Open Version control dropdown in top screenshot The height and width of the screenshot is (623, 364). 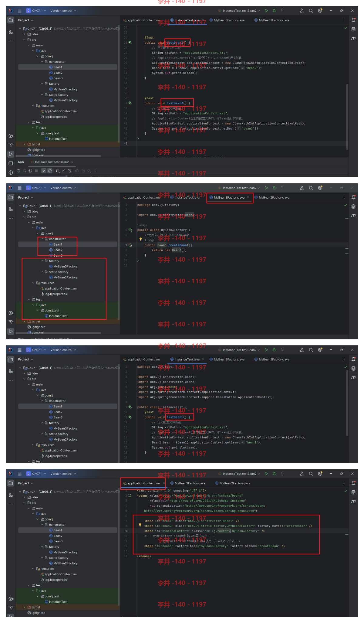pyautogui.click(x=63, y=11)
